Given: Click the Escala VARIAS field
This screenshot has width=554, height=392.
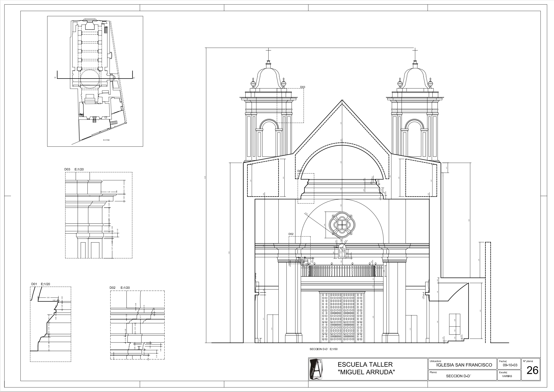Looking at the screenshot, I should tap(507, 376).
